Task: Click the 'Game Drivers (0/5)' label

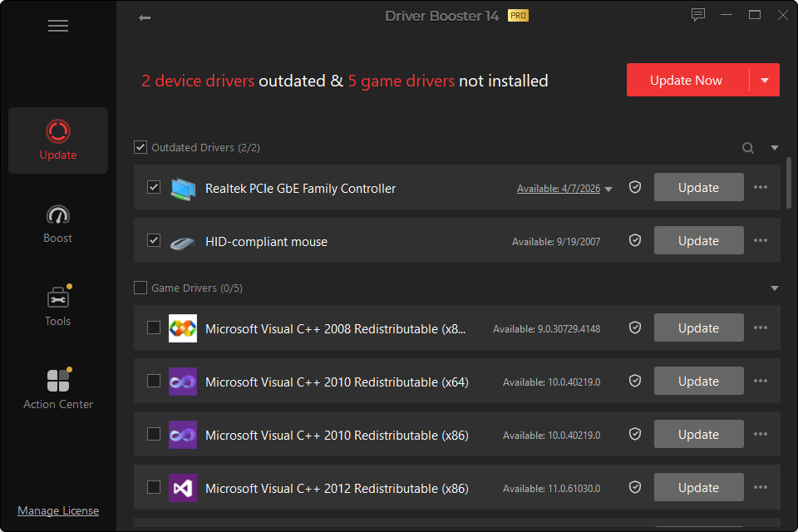Action: pos(197,288)
